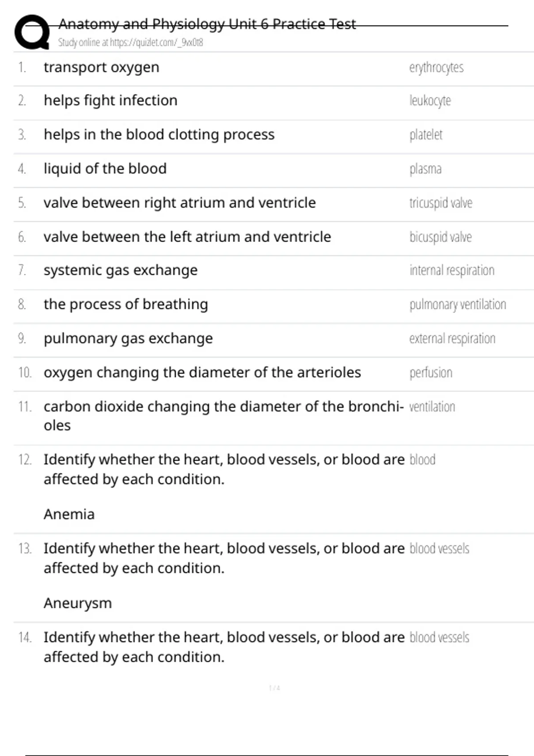Open the quizlet.com study link
The height and width of the screenshot is (756, 534).
130,43
